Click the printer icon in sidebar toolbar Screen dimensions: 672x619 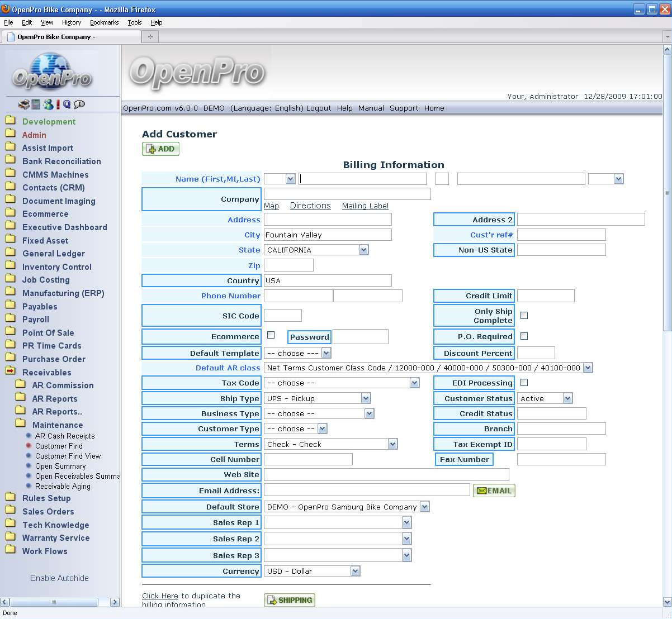pos(23,104)
